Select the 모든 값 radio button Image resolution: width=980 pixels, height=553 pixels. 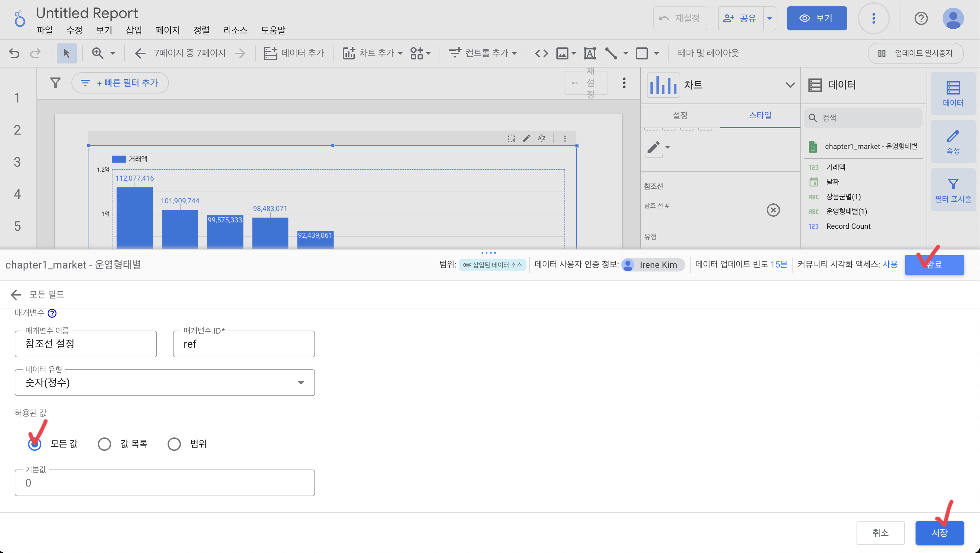[35, 444]
